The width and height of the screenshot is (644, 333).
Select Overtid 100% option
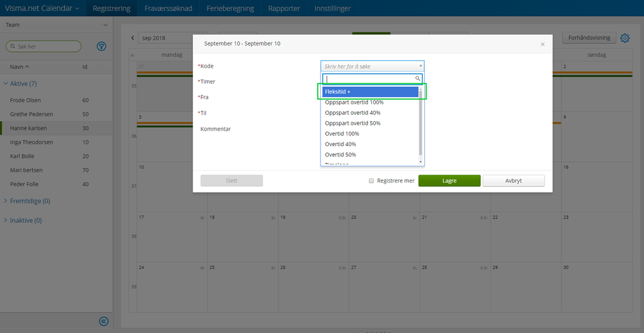pos(370,133)
